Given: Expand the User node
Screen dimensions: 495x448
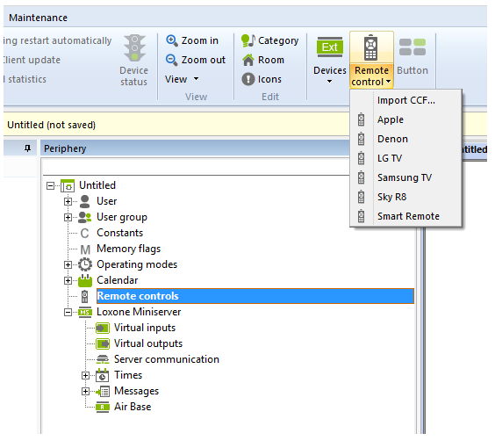Looking at the screenshot, I should click(68, 201).
